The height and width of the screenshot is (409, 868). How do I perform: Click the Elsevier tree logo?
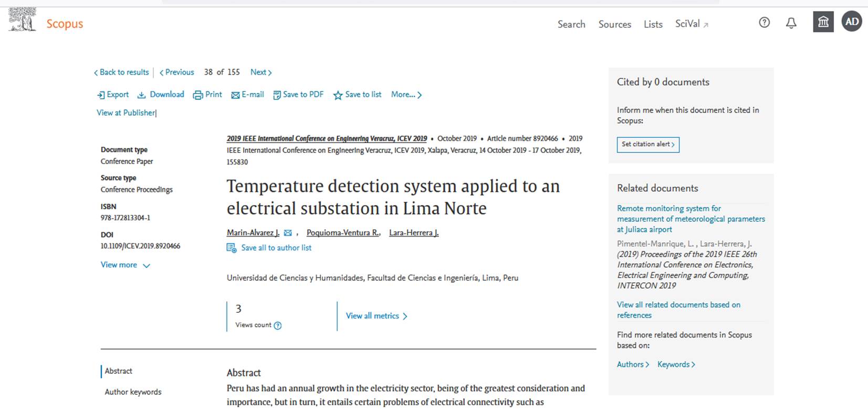click(x=23, y=20)
